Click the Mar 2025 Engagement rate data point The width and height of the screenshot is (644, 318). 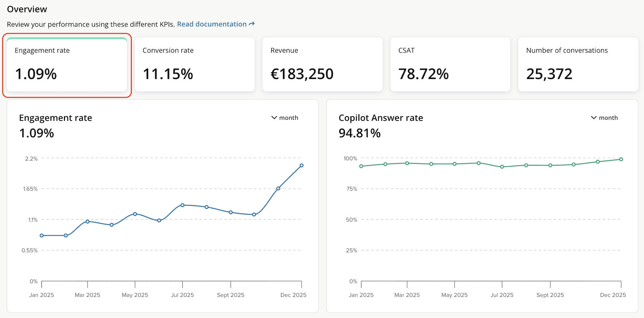pyautogui.click(x=87, y=221)
